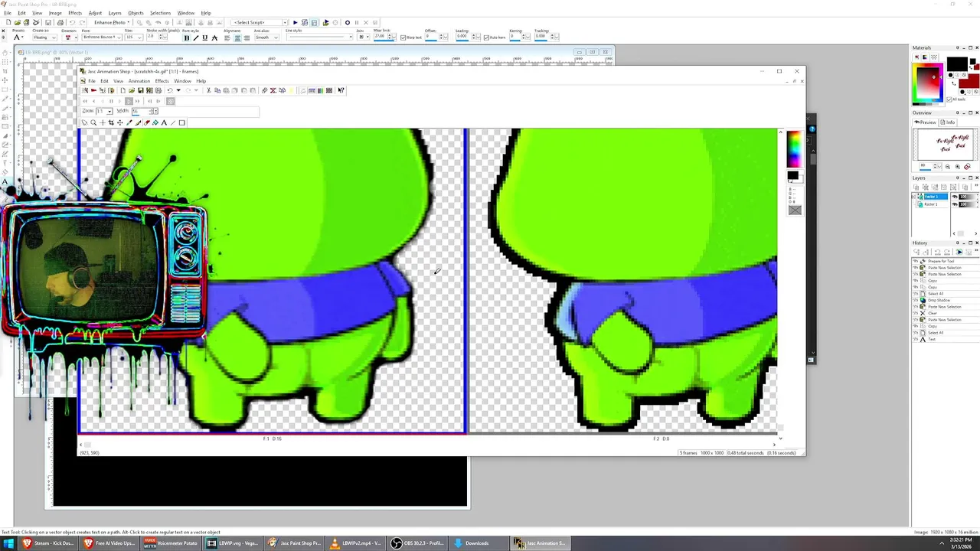
Task: Select the Zoom magnifier tool in Animation Shop
Action: [x=93, y=122]
